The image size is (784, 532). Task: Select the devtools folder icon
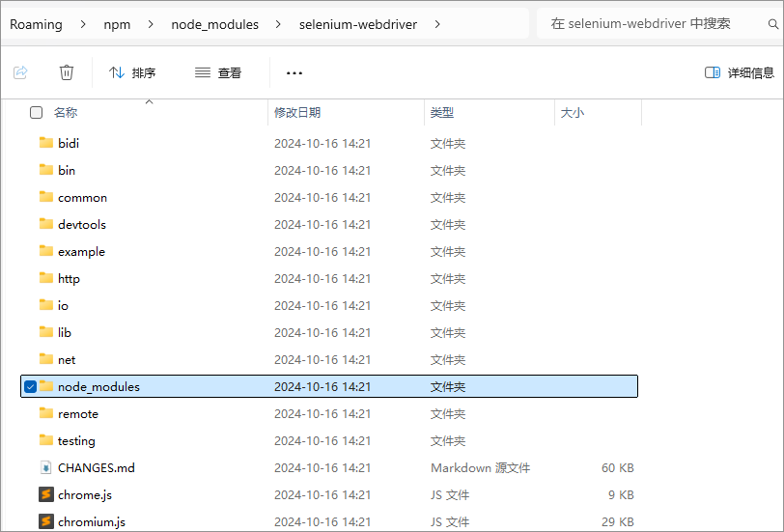[46, 224]
